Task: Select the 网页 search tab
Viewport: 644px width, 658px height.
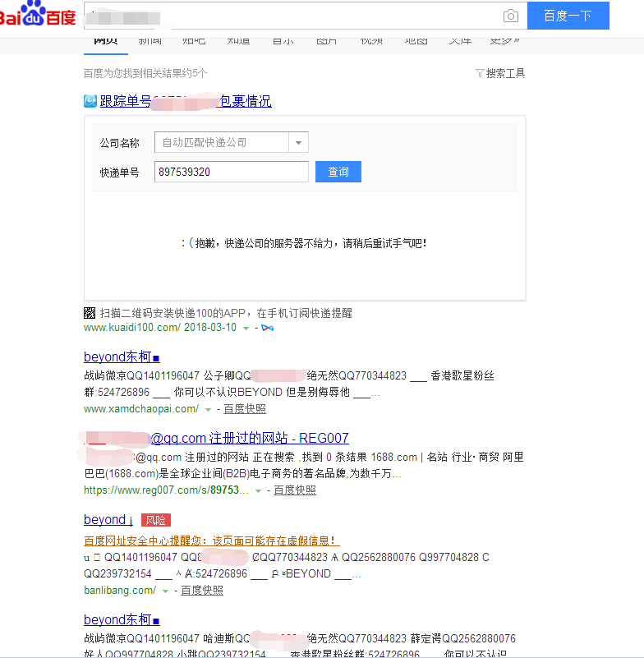Action: [x=106, y=43]
